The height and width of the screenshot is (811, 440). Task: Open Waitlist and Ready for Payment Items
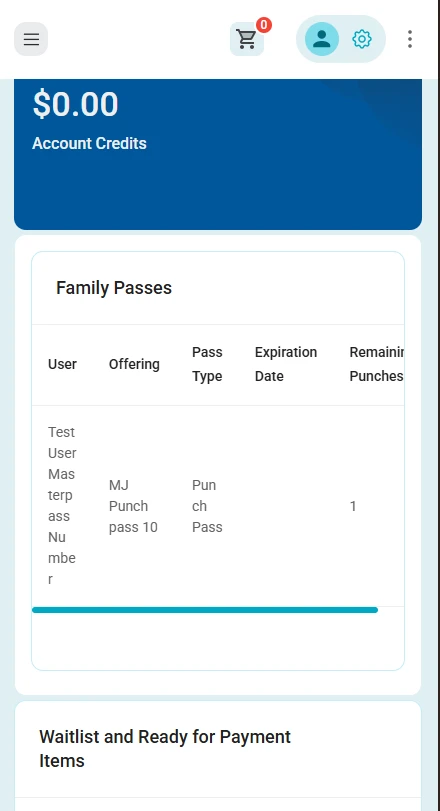tap(165, 748)
